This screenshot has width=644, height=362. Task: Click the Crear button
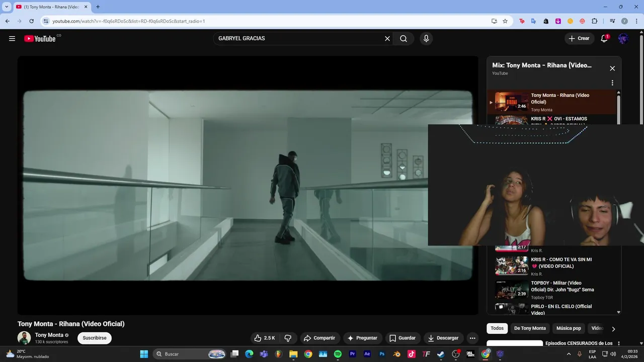tap(579, 39)
